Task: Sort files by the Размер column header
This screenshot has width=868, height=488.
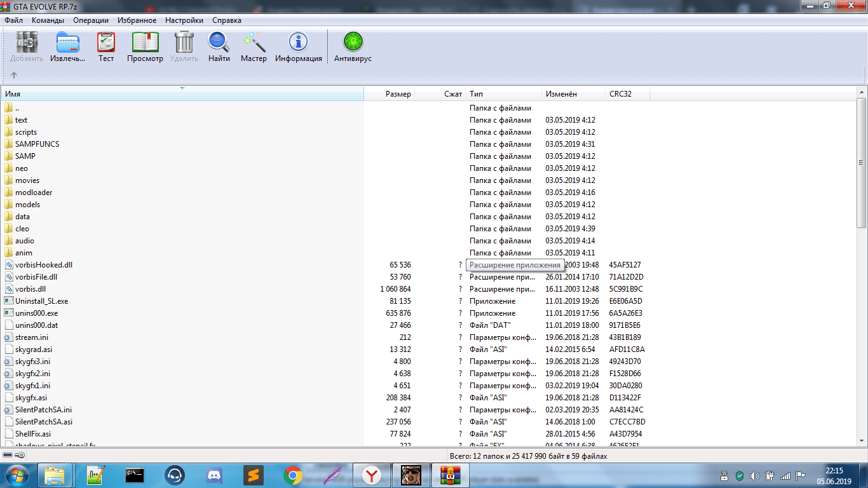Action: pyautogui.click(x=398, y=94)
